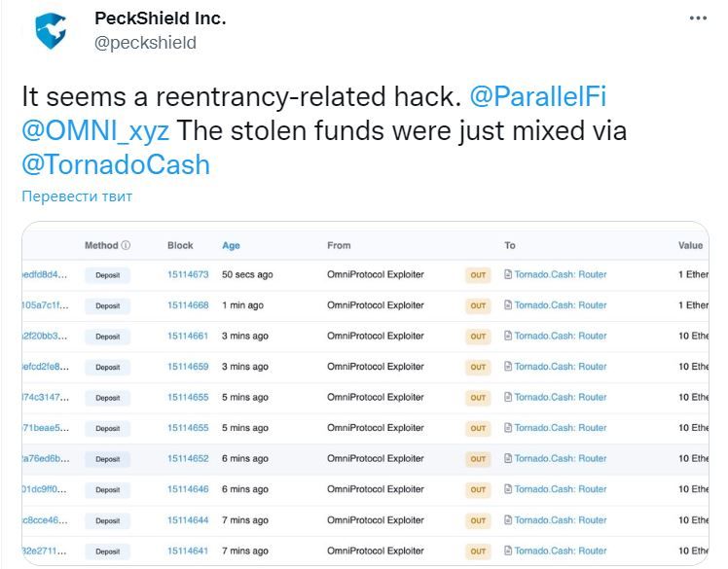Sort transactions by the Age column header

pyautogui.click(x=231, y=245)
